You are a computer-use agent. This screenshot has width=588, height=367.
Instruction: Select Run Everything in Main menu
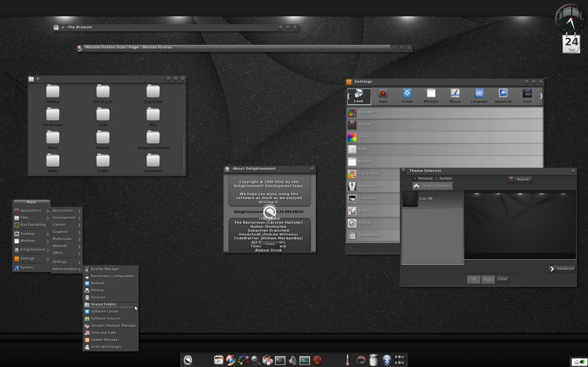pos(31,225)
